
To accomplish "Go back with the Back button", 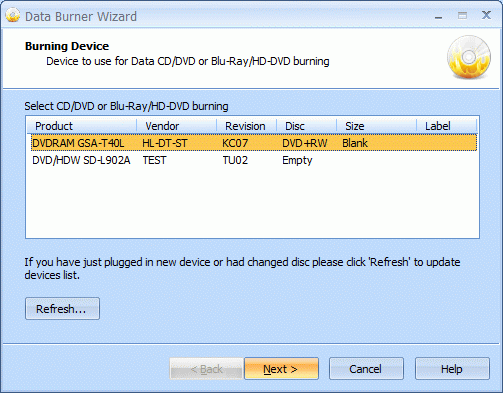I will pos(207,369).
